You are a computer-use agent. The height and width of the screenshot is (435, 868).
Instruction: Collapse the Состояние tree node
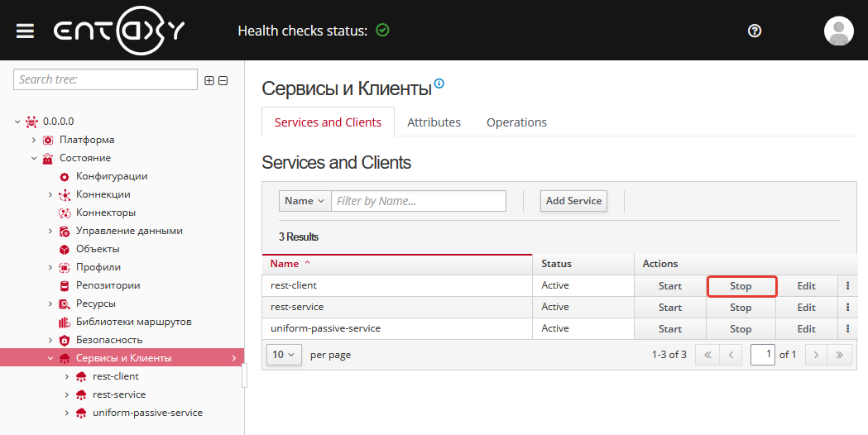pos(34,158)
